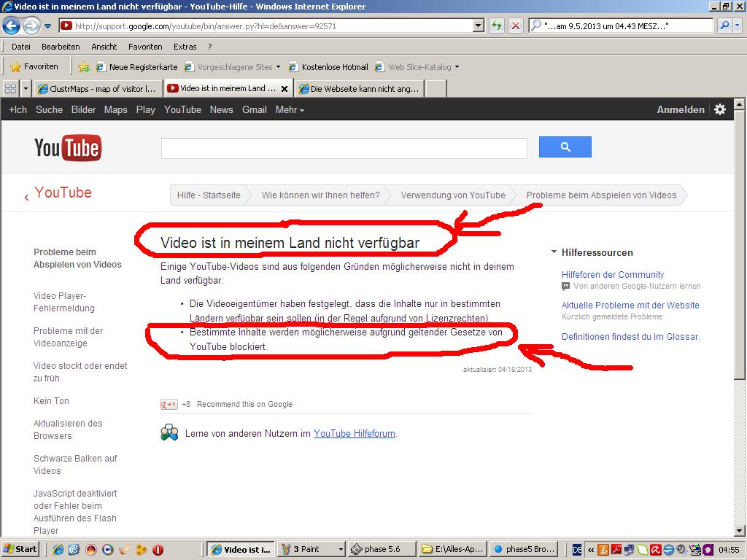The image size is (747, 560).
Task: Expand the address bar URL history dropdown
Action: pyautogui.click(x=479, y=26)
